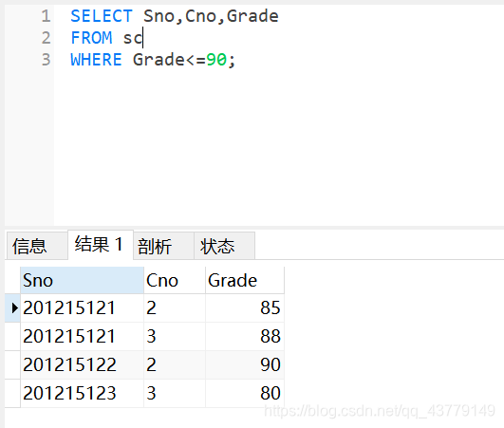Click the value 90 in the query

coord(216,60)
